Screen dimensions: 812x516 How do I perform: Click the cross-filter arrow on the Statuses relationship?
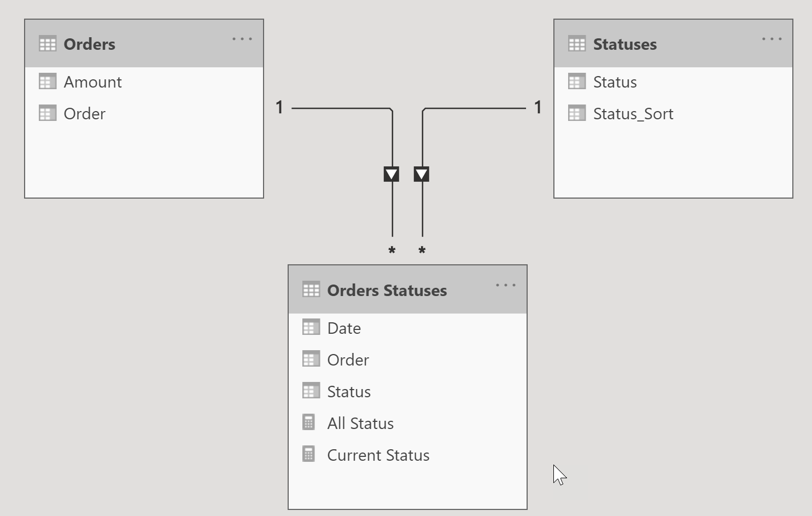coord(422,173)
